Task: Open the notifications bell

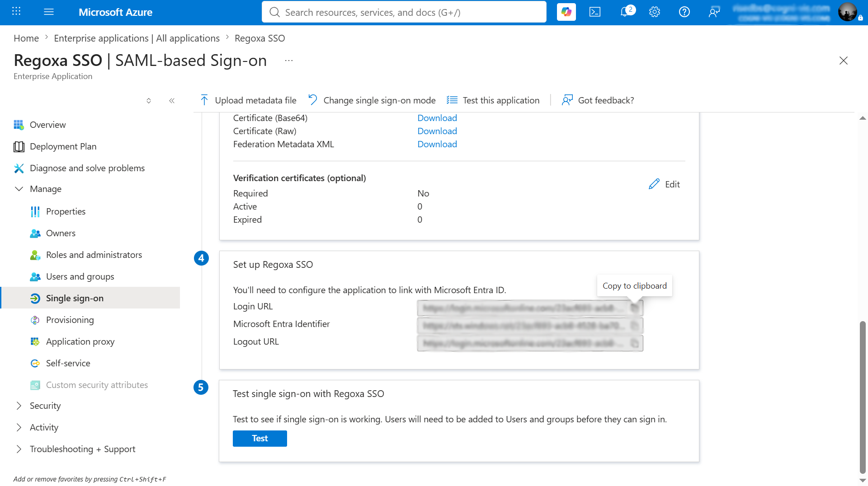Action: (626, 12)
